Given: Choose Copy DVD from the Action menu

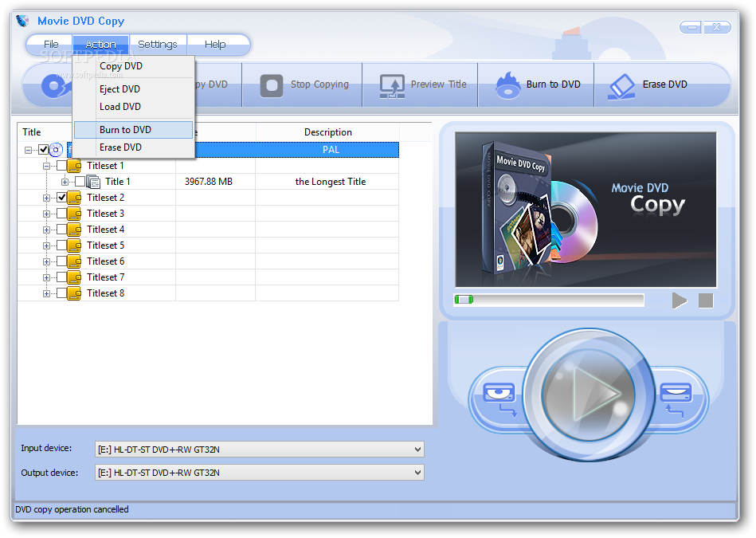Looking at the screenshot, I should point(134,66).
